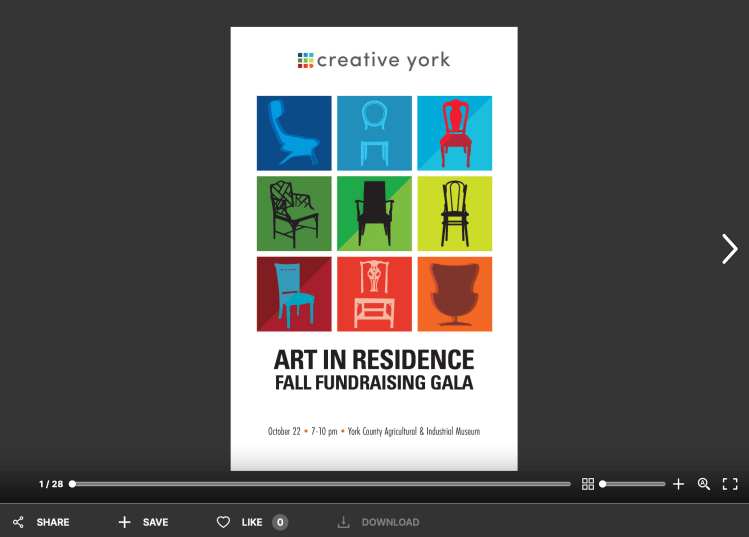Click the 1 / 28 page indicator
Image resolution: width=749 pixels, height=537 pixels.
tap(51, 484)
